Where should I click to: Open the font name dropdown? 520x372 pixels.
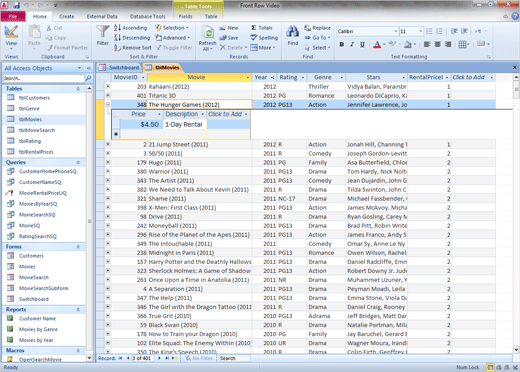[x=396, y=31]
